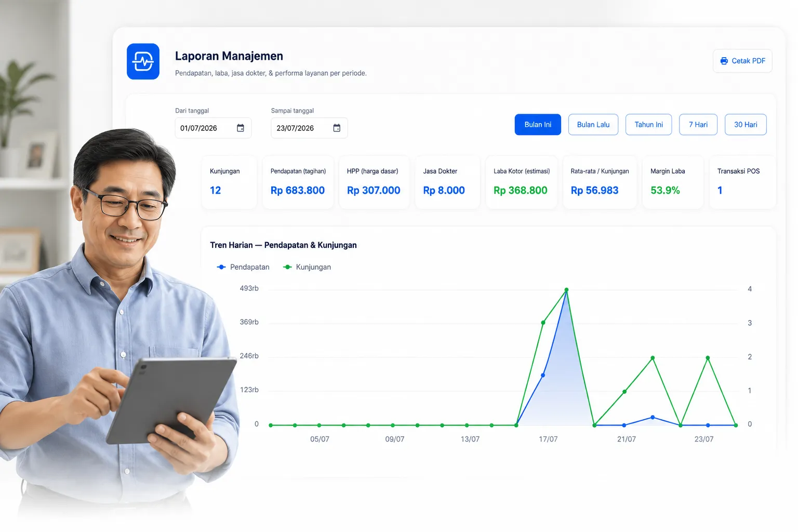Click the report subtitle under Laporan Manajemen
Screen dimensions: 798x532
tap(271, 73)
